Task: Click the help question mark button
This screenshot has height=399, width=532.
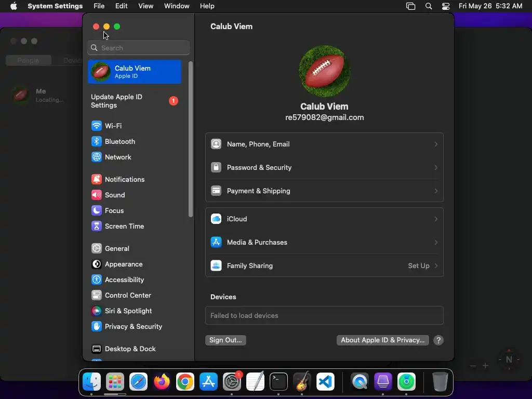Action: click(x=438, y=340)
